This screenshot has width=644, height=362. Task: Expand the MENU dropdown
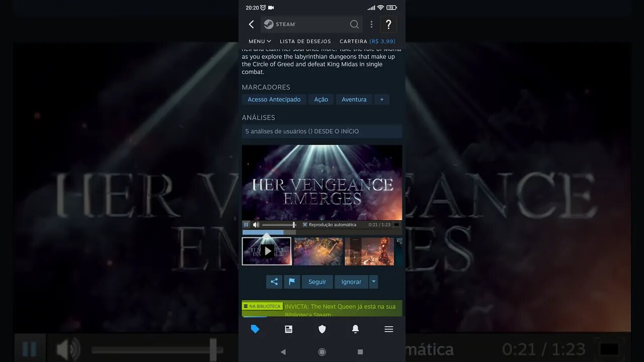click(260, 41)
